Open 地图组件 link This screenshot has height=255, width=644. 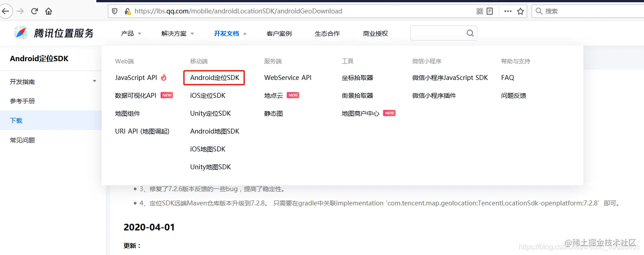click(x=128, y=113)
